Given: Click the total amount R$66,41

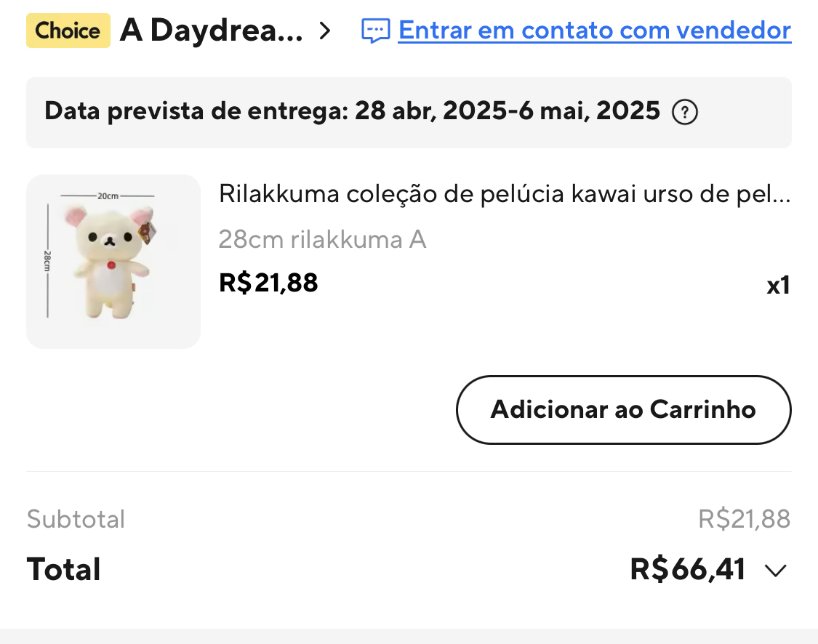Looking at the screenshot, I should [687, 569].
